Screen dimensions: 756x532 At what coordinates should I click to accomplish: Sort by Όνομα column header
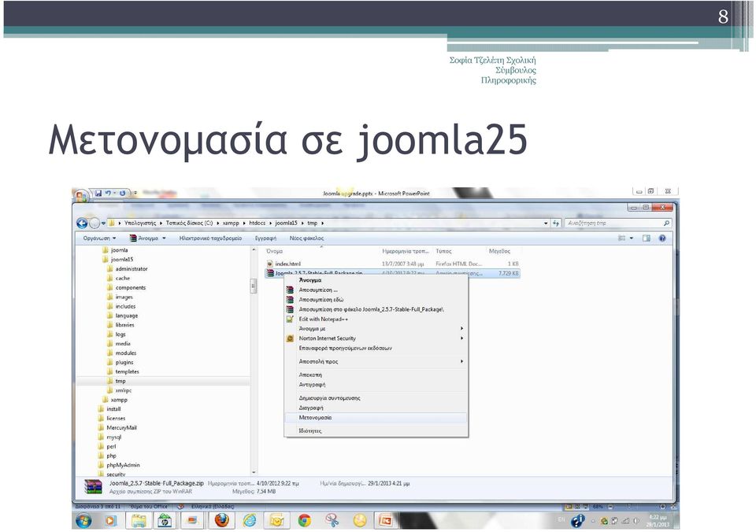[274, 251]
